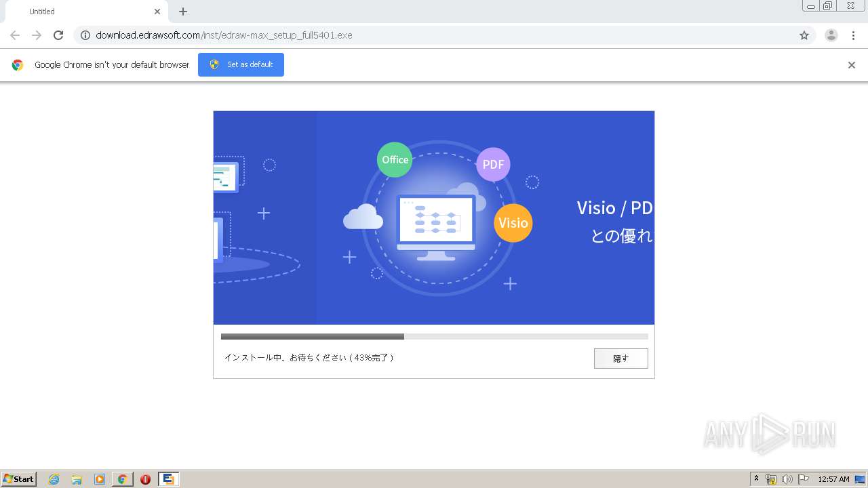Launch Internet Explorer from taskbar
Image resolution: width=868 pixels, height=488 pixels.
54,479
